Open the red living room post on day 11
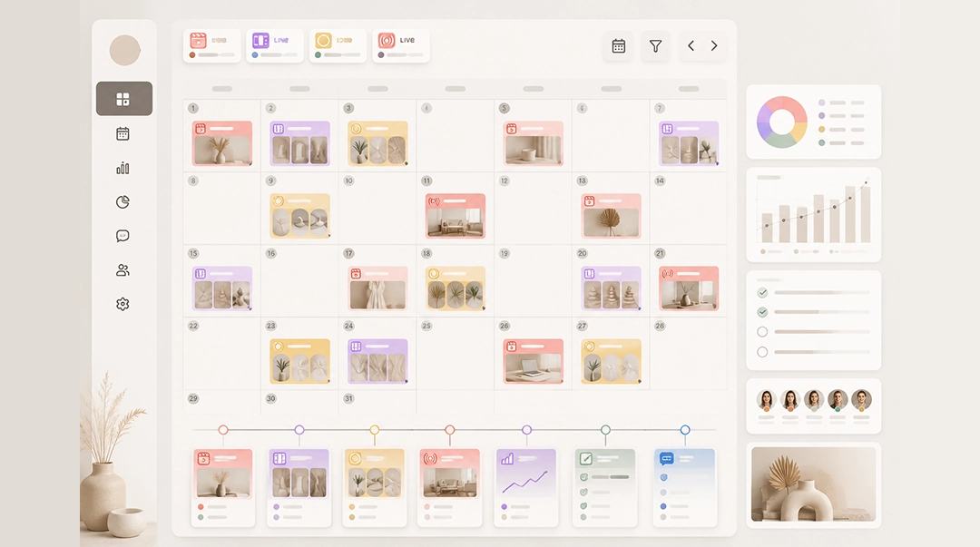The width and height of the screenshot is (980, 547). 456,216
